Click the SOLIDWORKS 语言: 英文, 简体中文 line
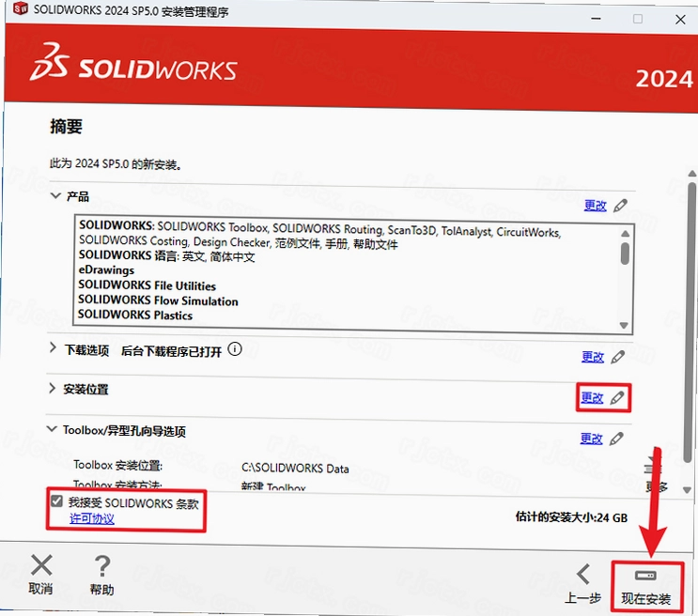The width and height of the screenshot is (698, 616). click(x=166, y=256)
